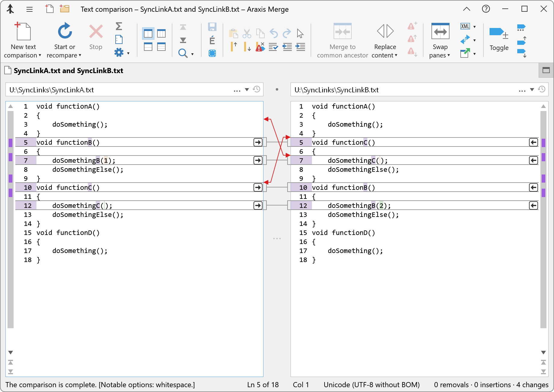Jump to the next change with the down-triangle icon

click(183, 40)
